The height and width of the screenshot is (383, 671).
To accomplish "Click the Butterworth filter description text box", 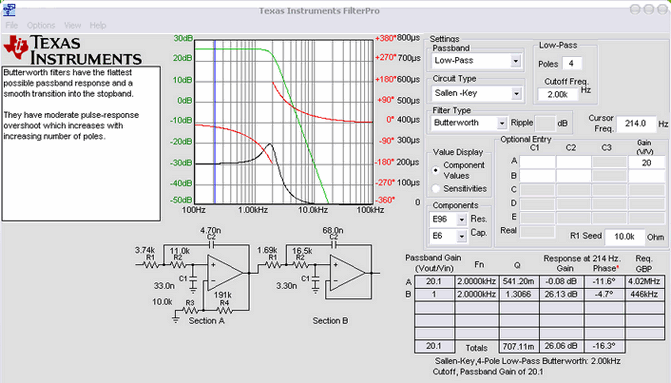I will point(81,144).
